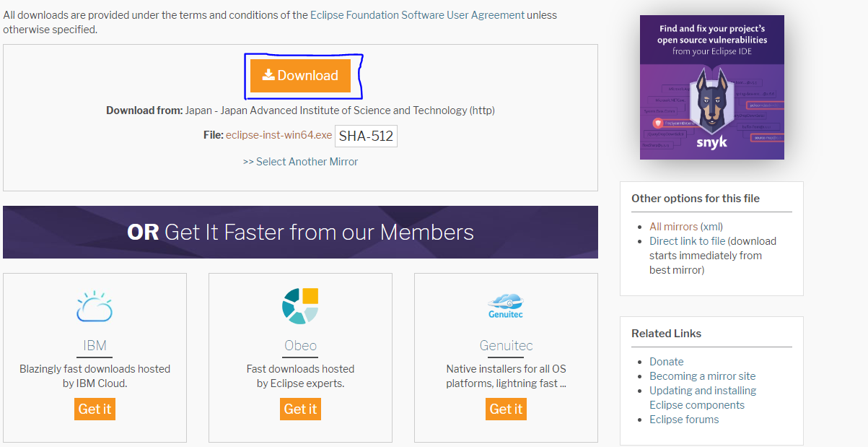Click the orange Download button

coord(300,75)
